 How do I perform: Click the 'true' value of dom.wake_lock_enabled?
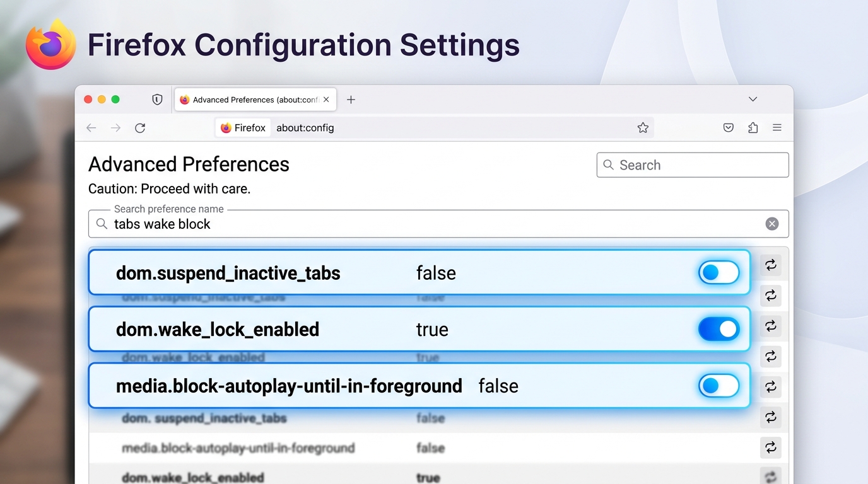[432, 330]
